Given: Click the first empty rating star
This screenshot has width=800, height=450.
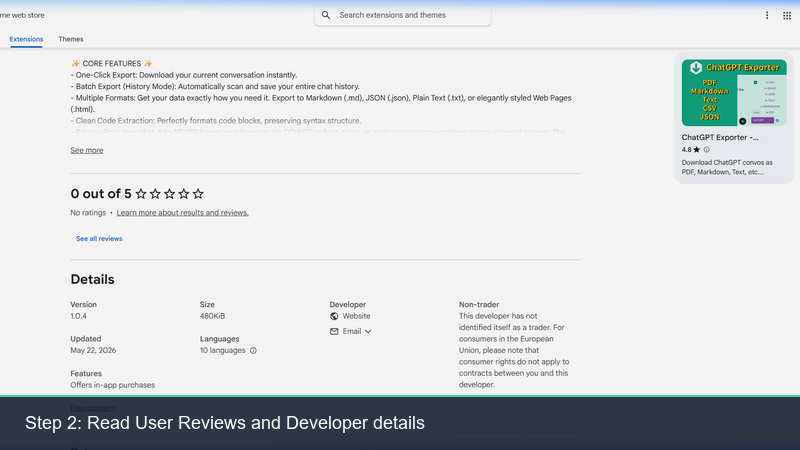Looking at the screenshot, I should pos(141,194).
